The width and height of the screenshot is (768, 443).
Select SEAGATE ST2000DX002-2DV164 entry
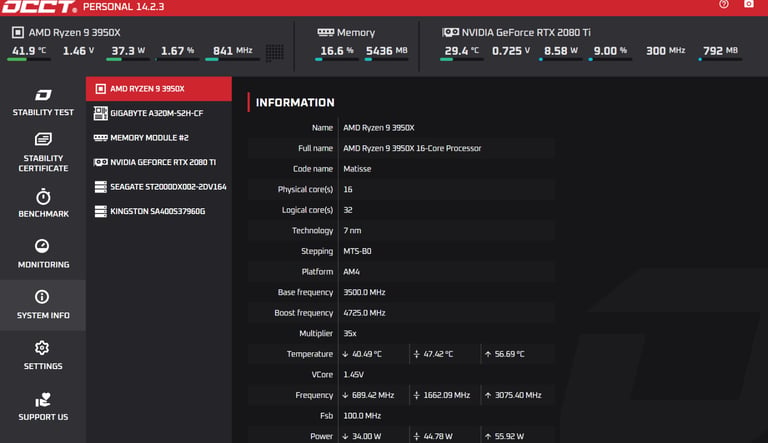tap(159, 187)
